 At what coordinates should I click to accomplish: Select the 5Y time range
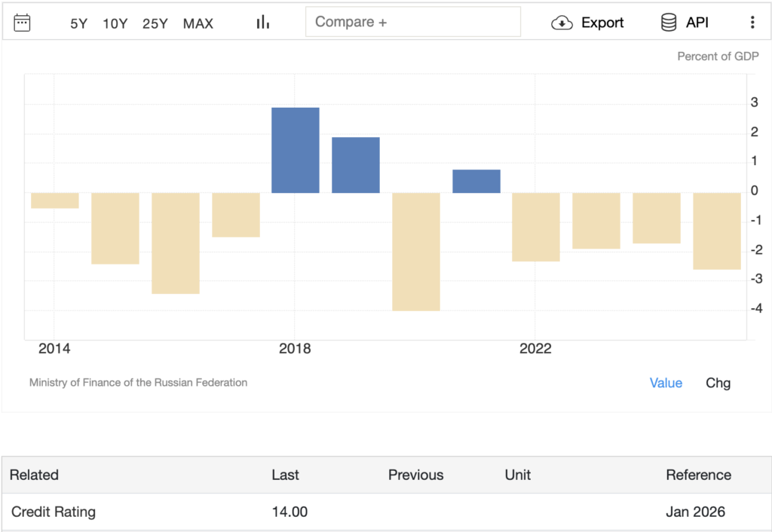pos(79,23)
